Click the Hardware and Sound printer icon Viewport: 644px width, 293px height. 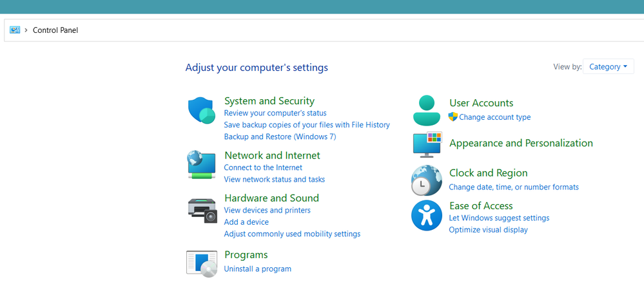(202, 211)
